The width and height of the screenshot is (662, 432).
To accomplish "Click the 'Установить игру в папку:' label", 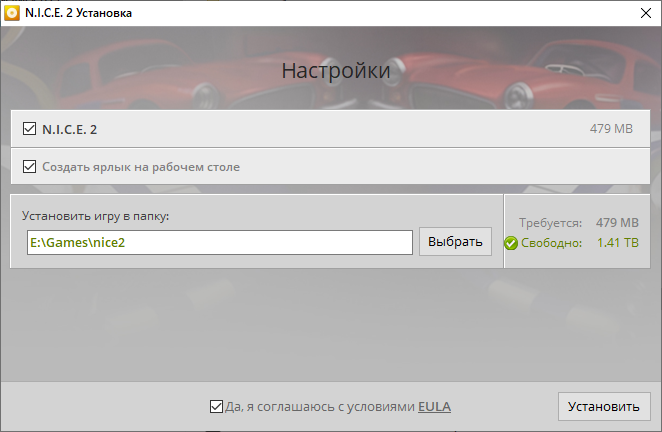I will (95, 216).
